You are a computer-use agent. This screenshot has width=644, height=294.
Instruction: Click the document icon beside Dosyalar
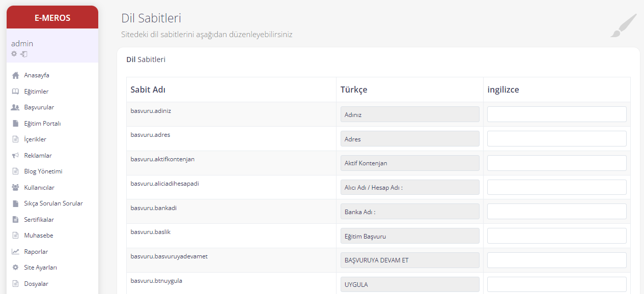[15, 284]
